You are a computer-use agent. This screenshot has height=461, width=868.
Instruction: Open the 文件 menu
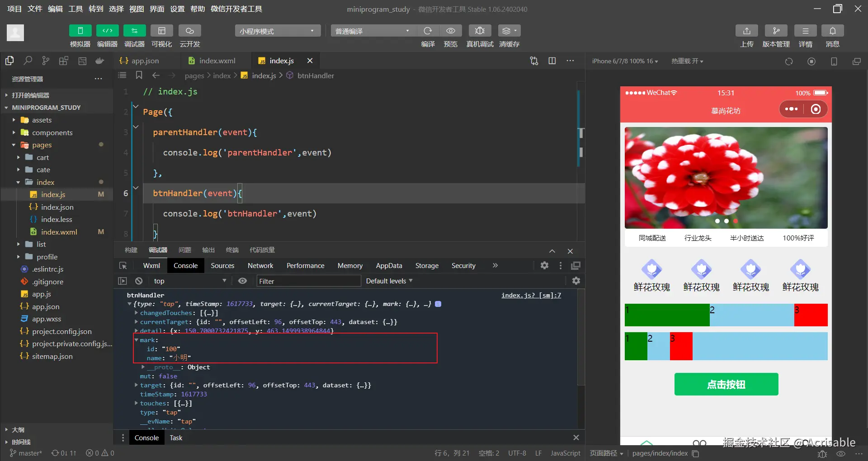[35, 9]
